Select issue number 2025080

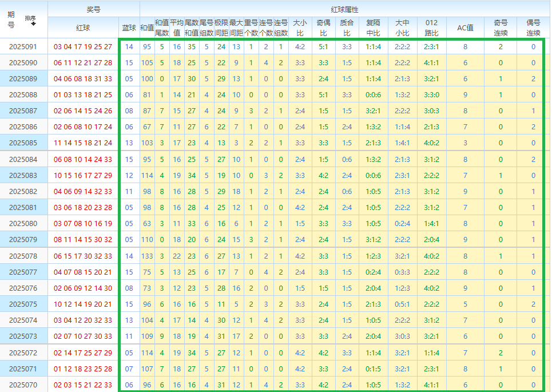(x=23, y=224)
